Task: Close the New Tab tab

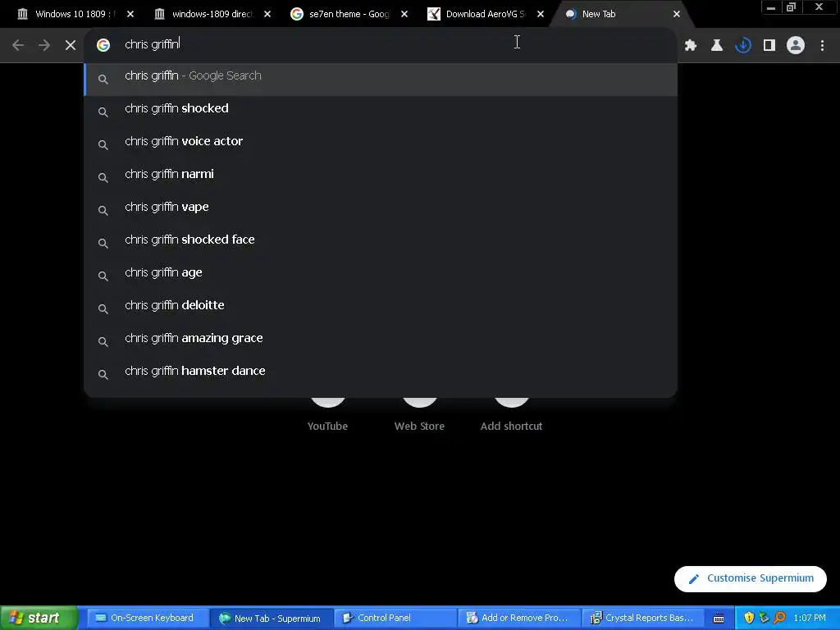Action: click(677, 14)
